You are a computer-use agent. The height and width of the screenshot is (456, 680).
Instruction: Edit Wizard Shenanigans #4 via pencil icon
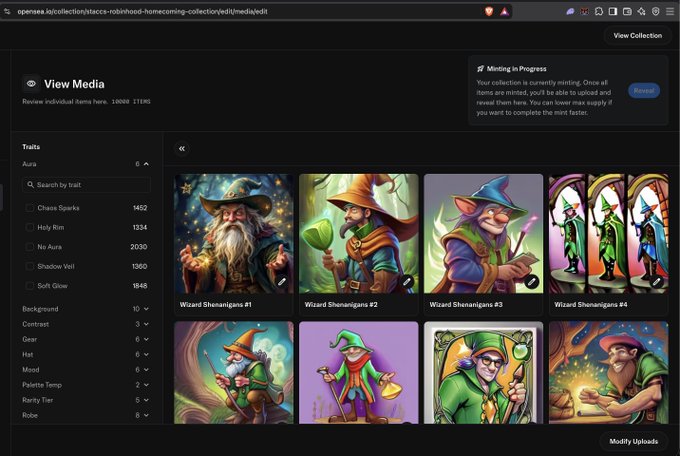[657, 282]
